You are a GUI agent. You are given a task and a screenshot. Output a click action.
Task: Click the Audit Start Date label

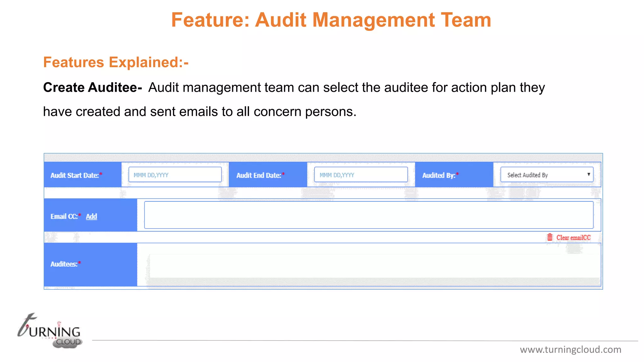point(76,175)
